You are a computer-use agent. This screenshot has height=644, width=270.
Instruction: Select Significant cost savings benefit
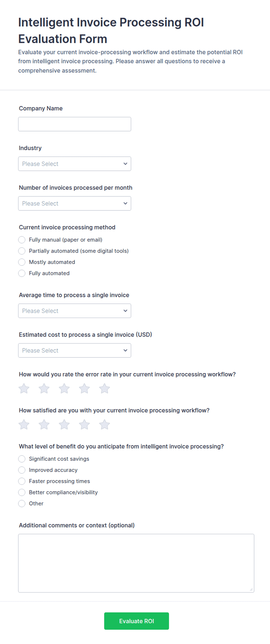point(22,459)
